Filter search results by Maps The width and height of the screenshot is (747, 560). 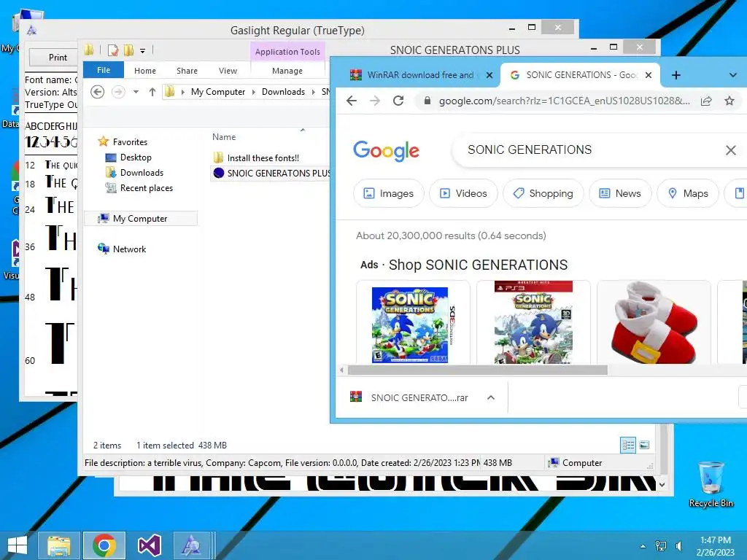point(688,193)
